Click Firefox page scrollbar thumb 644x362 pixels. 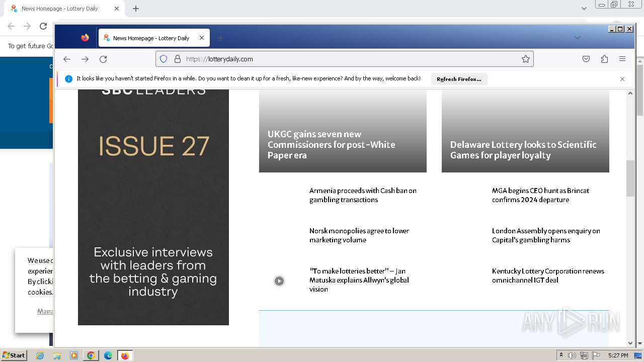(x=630, y=178)
